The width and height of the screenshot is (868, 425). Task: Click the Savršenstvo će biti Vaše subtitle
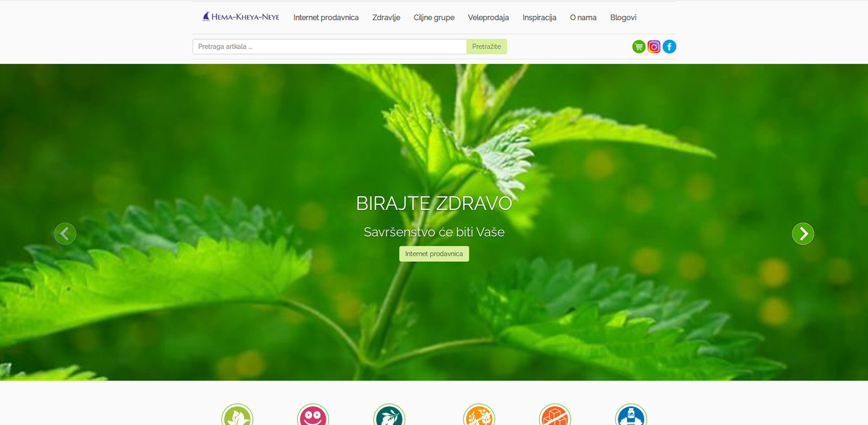tap(434, 232)
